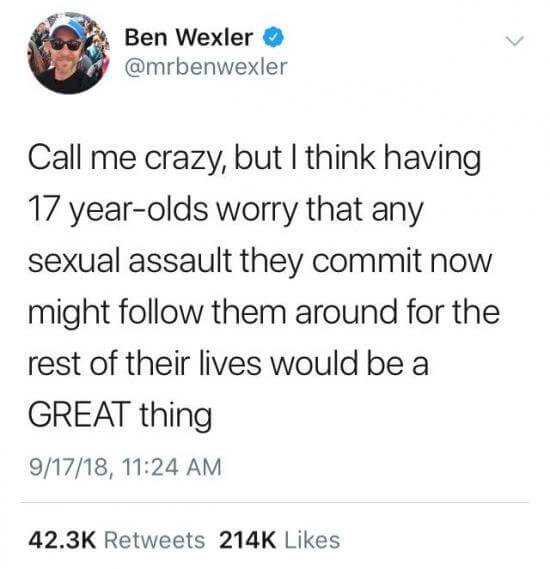This screenshot has width=550, height=569.
Task: Click the cap in the avatar photo
Action: [x=68, y=29]
